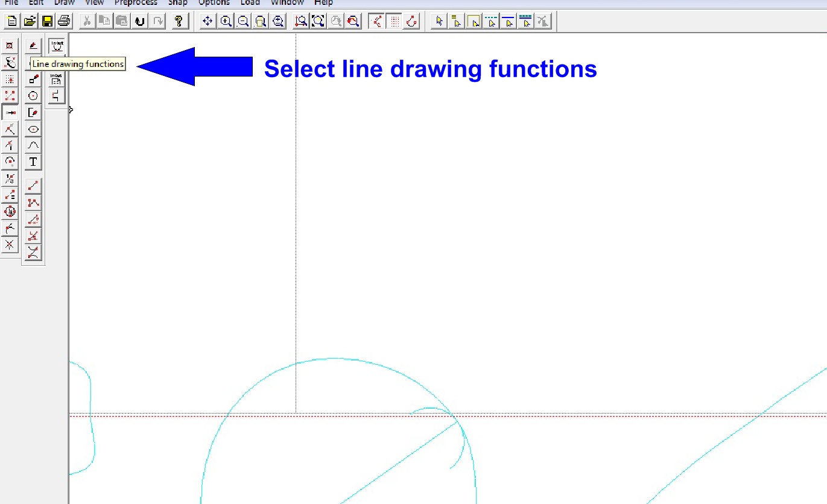Image resolution: width=827 pixels, height=504 pixels.
Task: Print the drawing using the printer icon
Action: [x=63, y=22]
